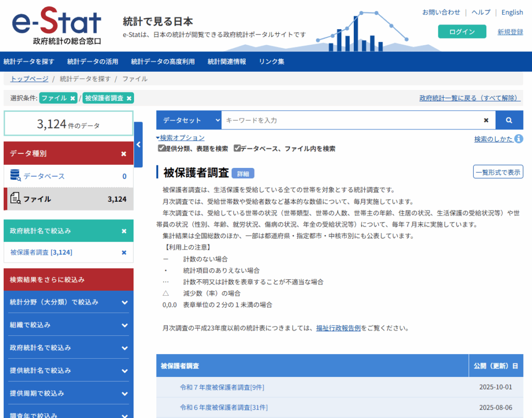Viewport: 532px width, 418px height.
Task: Collapse the sidebar with the arrow handle
Action: [x=138, y=145]
